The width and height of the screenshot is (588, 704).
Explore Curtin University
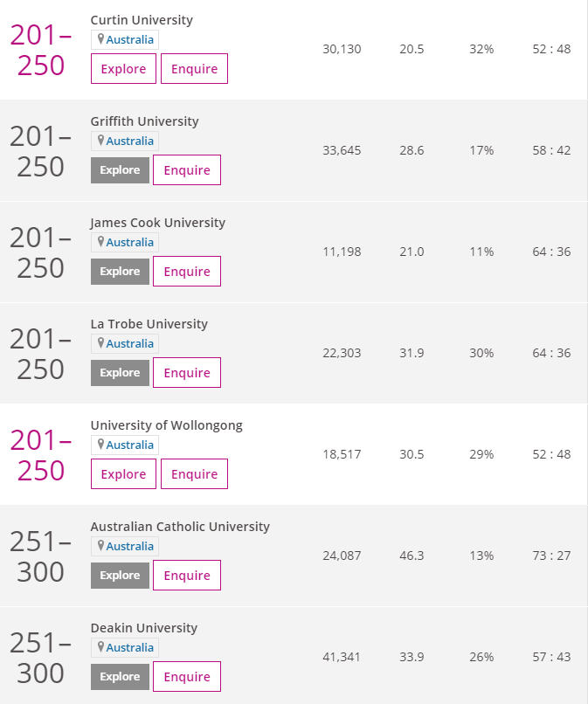pos(123,69)
